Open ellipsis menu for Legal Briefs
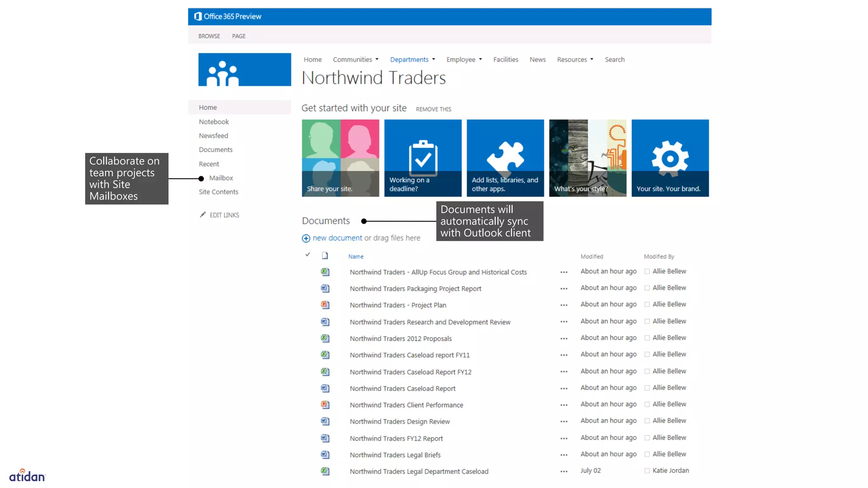Screen dimensions: 868x488 coord(564,455)
